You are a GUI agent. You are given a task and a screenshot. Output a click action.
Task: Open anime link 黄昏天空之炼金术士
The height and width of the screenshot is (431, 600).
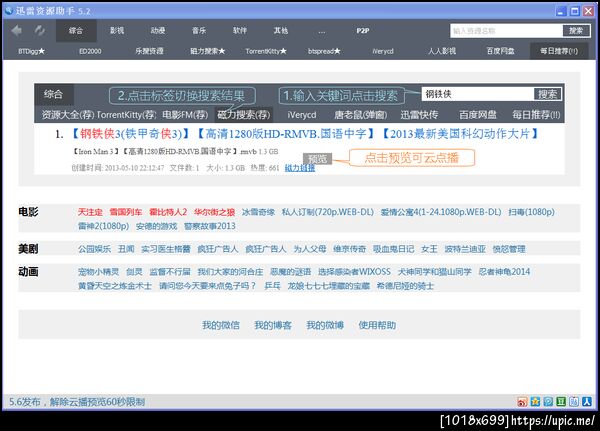[x=115, y=286]
